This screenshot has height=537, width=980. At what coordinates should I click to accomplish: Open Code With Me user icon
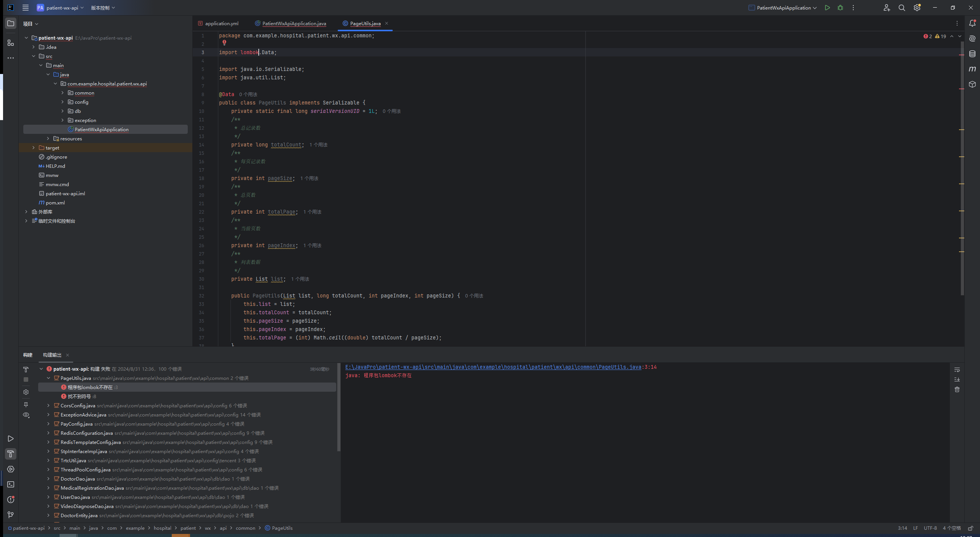click(x=887, y=8)
